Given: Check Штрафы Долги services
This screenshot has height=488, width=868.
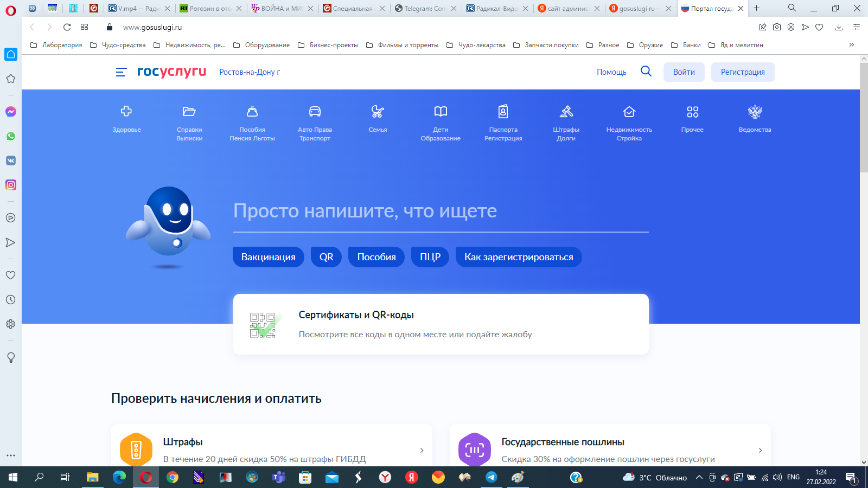Looking at the screenshot, I should (x=566, y=122).
